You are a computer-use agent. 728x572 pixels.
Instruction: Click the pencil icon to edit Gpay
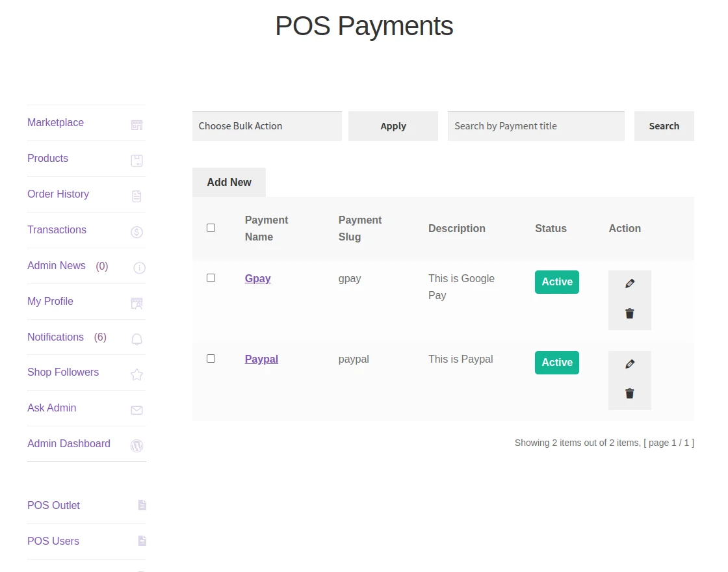629,283
